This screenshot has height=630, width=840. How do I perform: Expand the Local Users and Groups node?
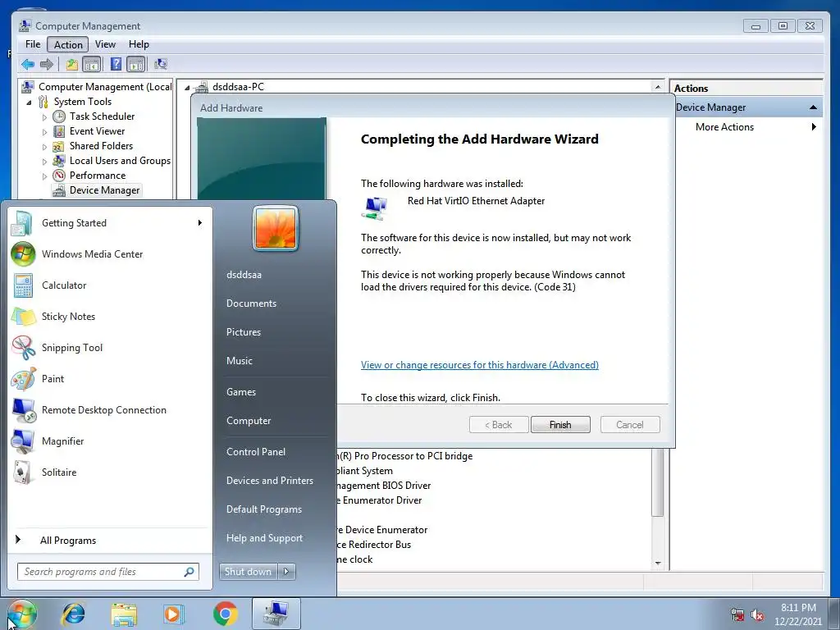(x=44, y=162)
